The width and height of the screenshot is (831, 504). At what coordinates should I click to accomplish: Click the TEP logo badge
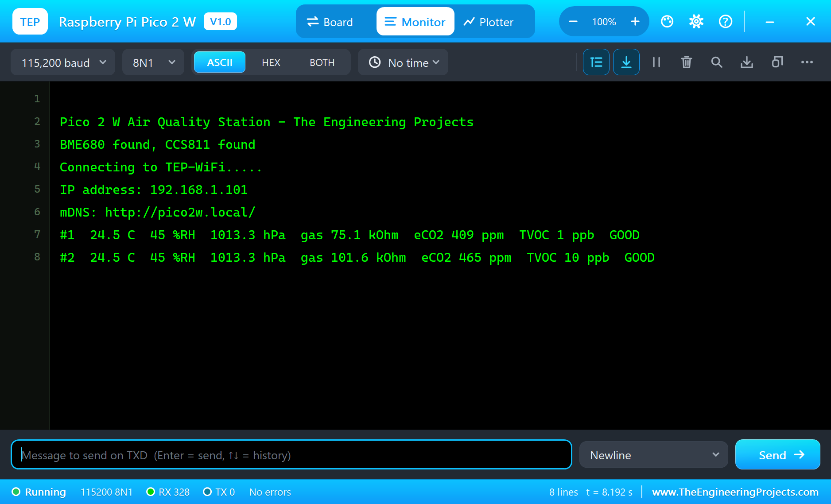point(30,21)
